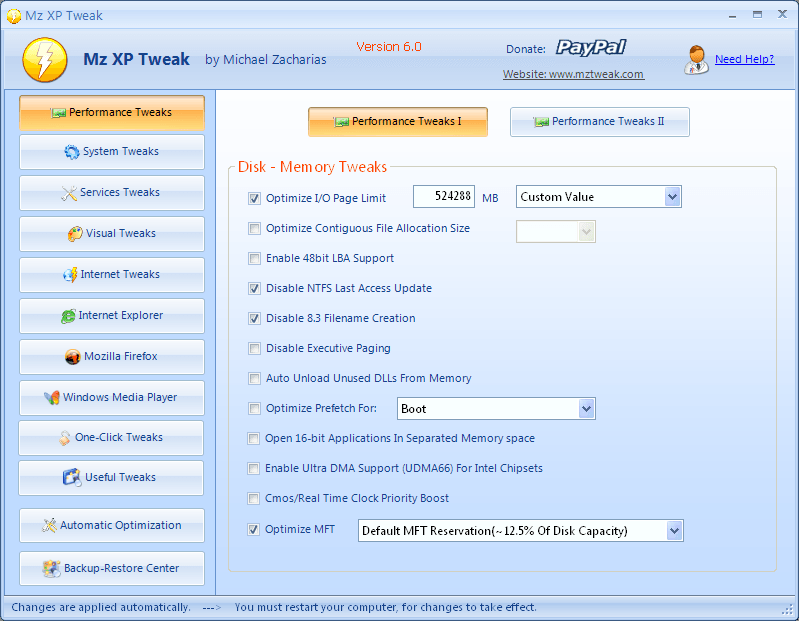The width and height of the screenshot is (799, 621).
Task: Switch to Performance Tweaks II tab
Action: click(600, 122)
